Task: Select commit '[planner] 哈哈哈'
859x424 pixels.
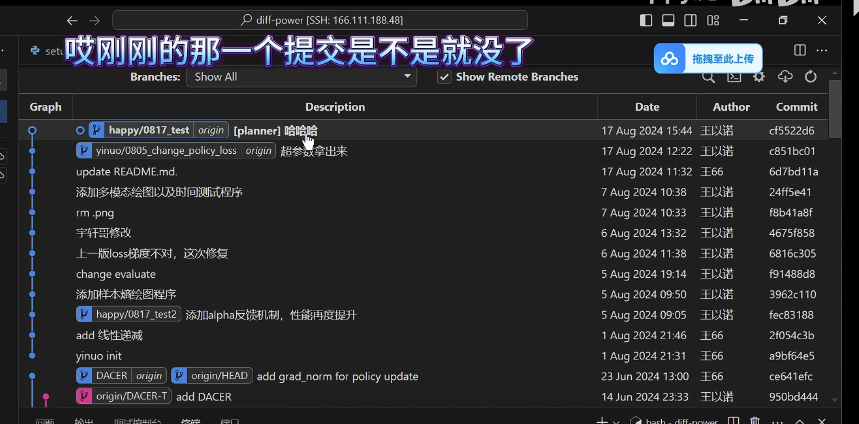Action: point(275,130)
